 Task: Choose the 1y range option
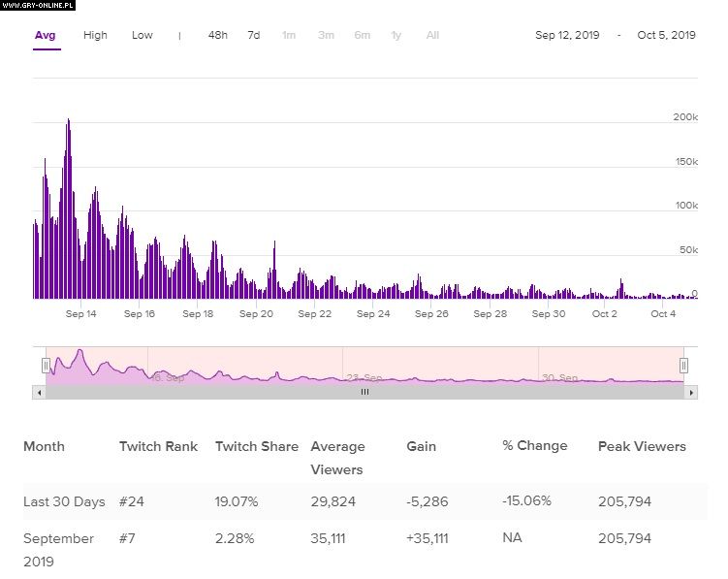tap(396, 36)
